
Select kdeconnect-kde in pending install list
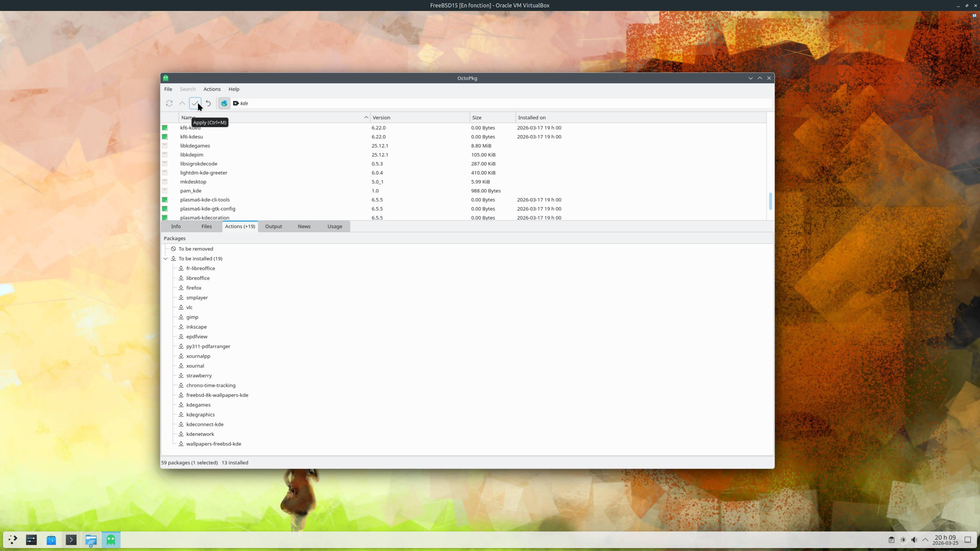(x=205, y=424)
